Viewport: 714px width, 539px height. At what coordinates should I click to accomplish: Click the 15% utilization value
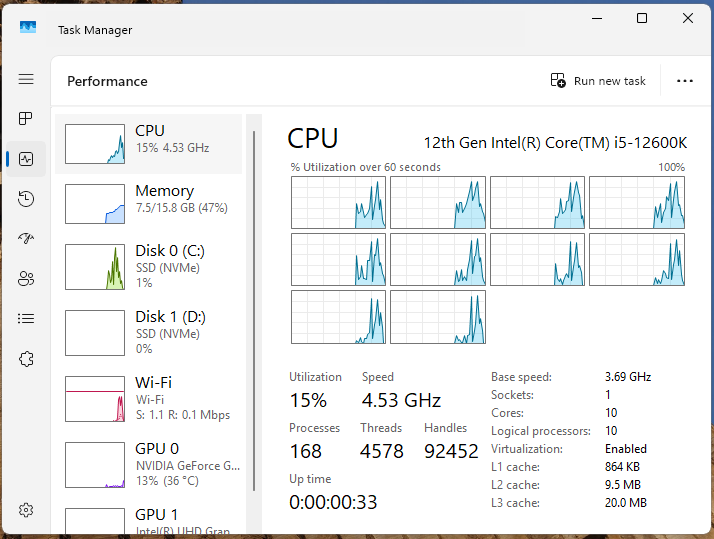tap(308, 401)
